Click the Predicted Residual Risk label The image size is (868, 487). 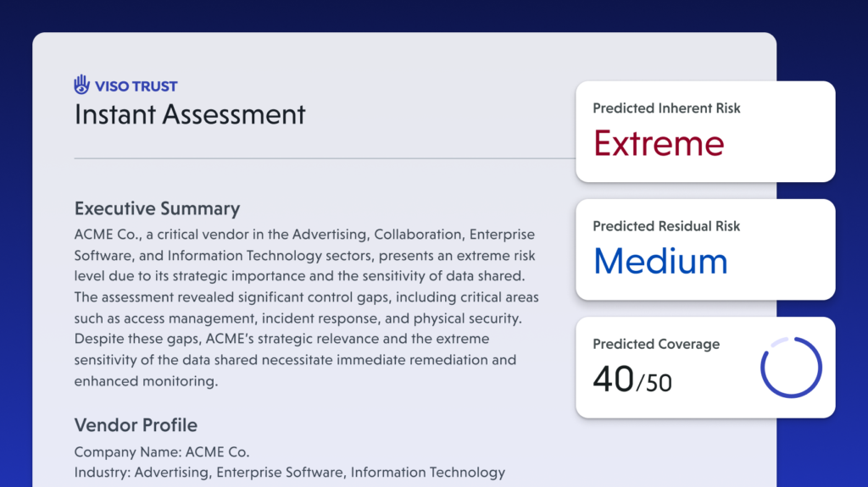point(666,226)
